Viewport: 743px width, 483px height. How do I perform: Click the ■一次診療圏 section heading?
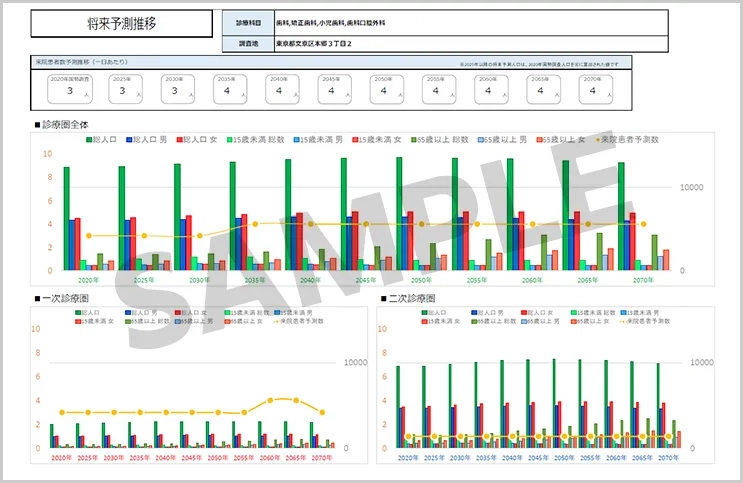pyautogui.click(x=62, y=298)
